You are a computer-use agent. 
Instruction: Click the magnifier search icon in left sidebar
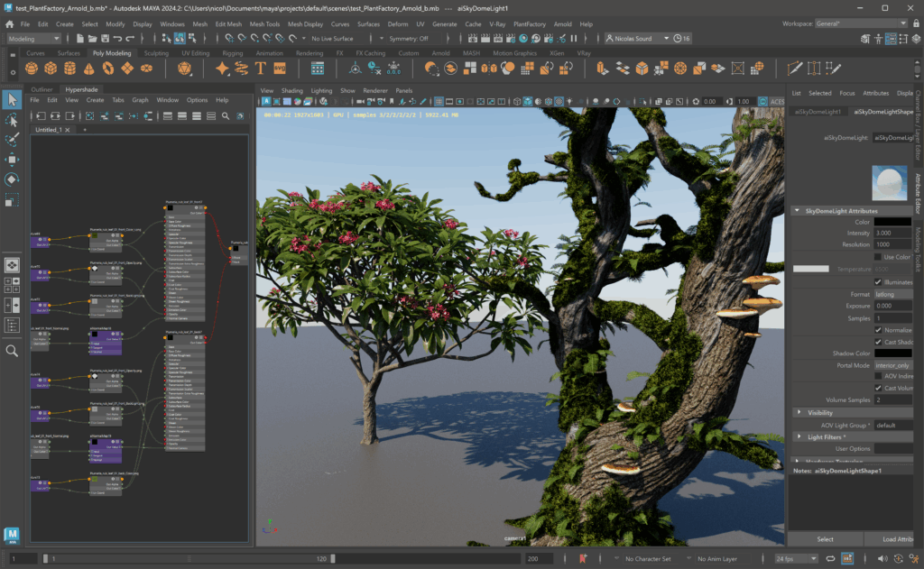click(x=13, y=351)
